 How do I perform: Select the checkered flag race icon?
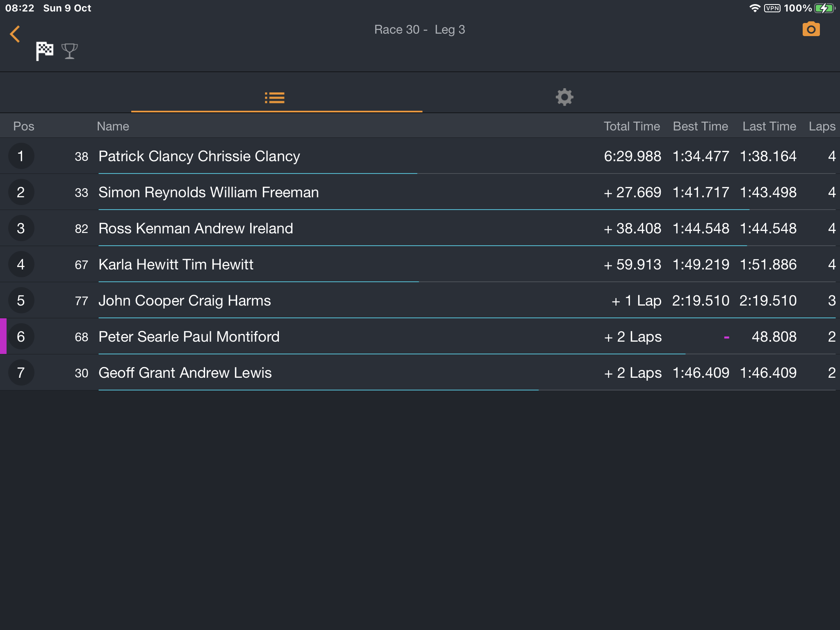point(45,51)
